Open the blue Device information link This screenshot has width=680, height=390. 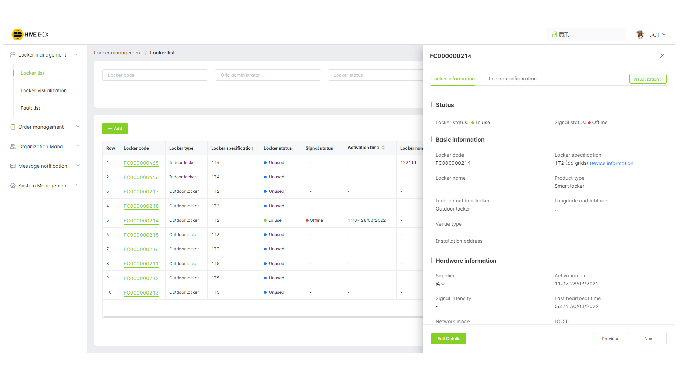611,164
